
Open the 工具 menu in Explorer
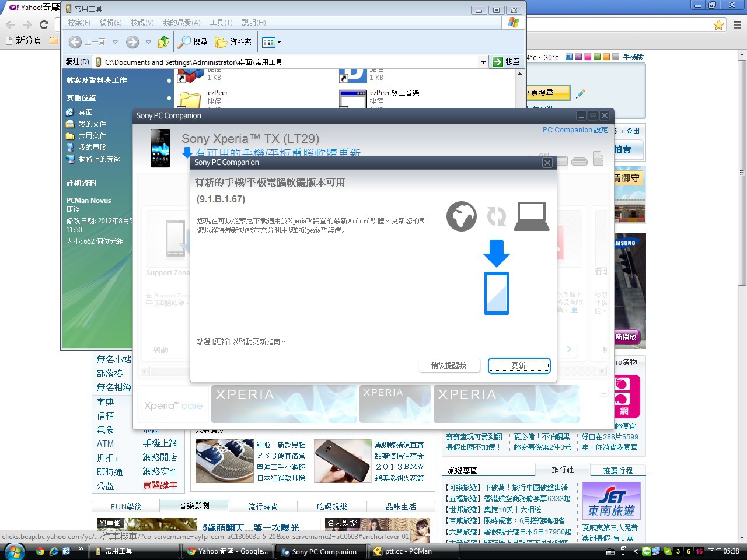click(x=221, y=23)
